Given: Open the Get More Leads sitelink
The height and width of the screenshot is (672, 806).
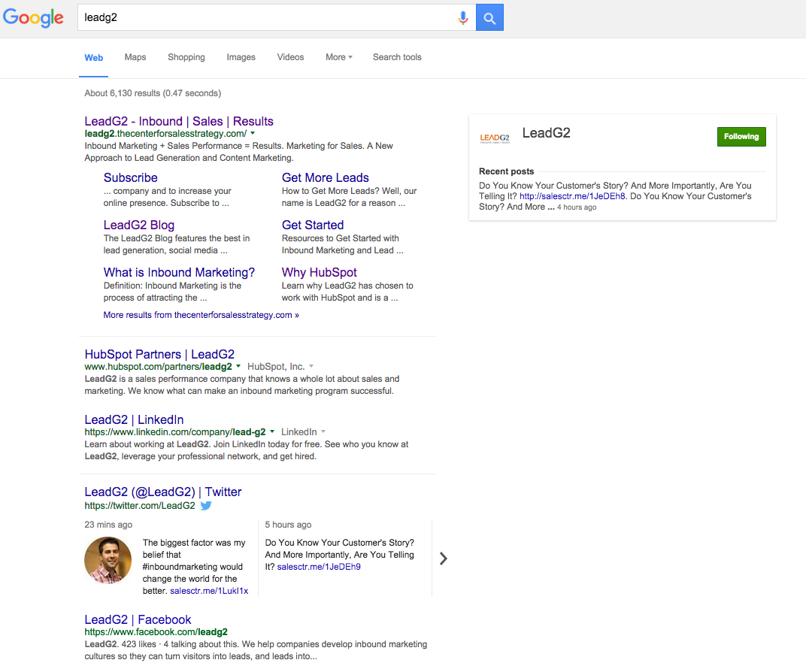Looking at the screenshot, I should tap(326, 177).
